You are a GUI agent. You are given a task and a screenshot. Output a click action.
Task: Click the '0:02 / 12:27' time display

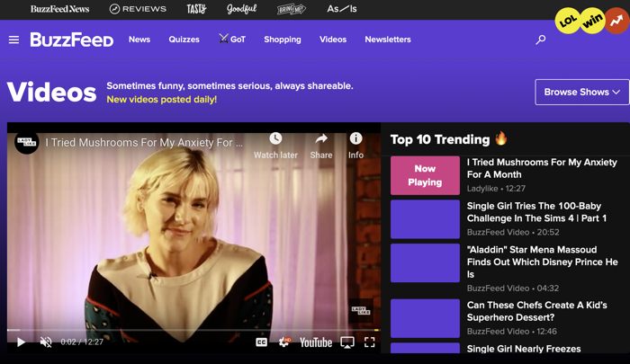82,342
